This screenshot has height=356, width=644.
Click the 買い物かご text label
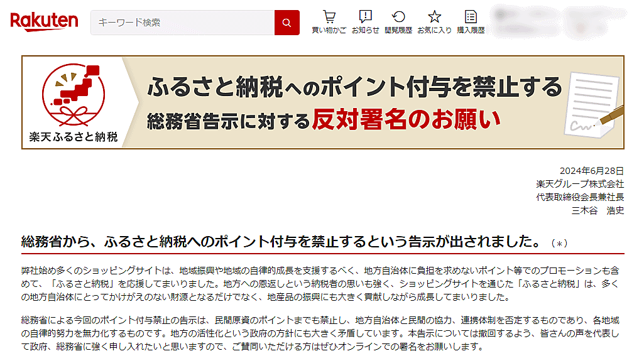pyautogui.click(x=329, y=30)
